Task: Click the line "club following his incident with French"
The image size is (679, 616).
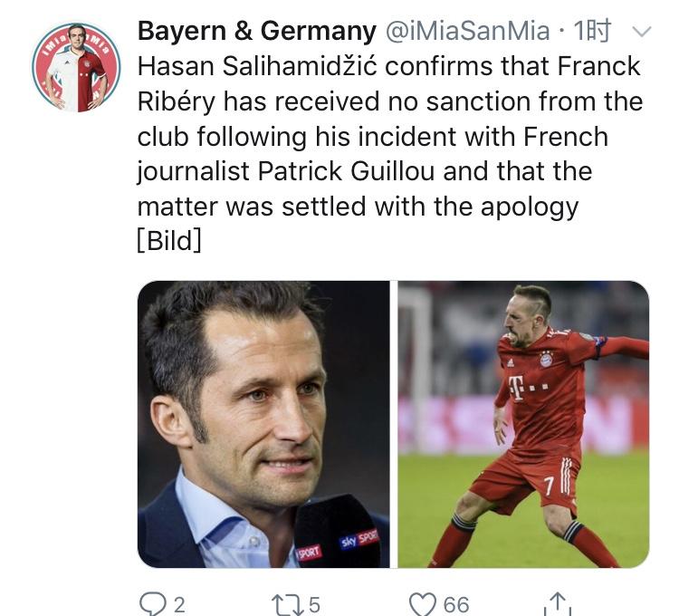Action: (x=372, y=136)
